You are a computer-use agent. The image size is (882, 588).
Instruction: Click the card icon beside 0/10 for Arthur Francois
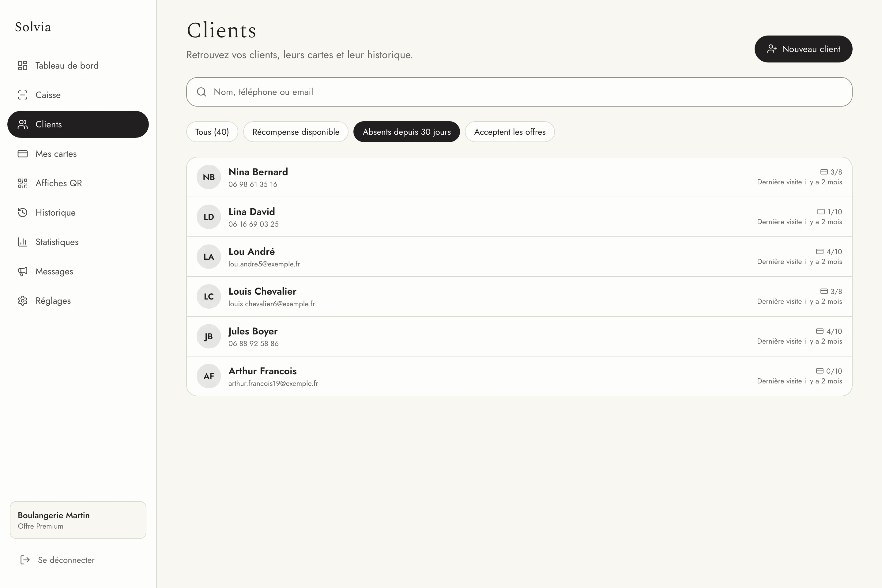[x=820, y=371]
